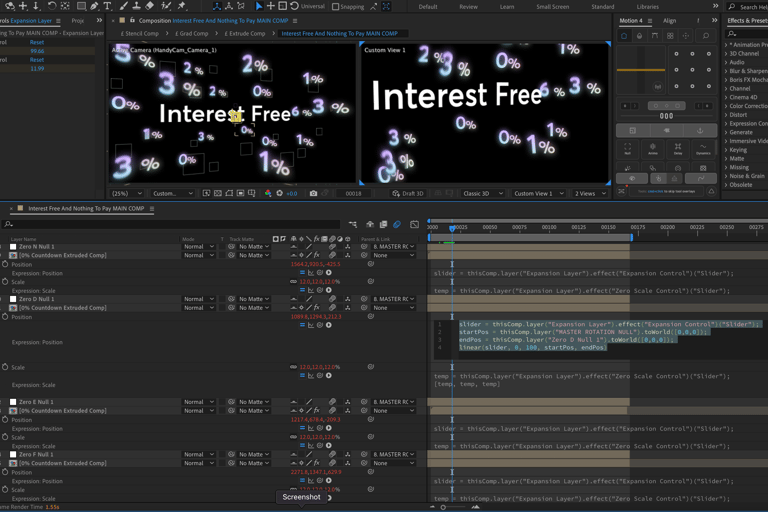
Task: Switch to the E Extrude Comp tab
Action: (x=245, y=33)
